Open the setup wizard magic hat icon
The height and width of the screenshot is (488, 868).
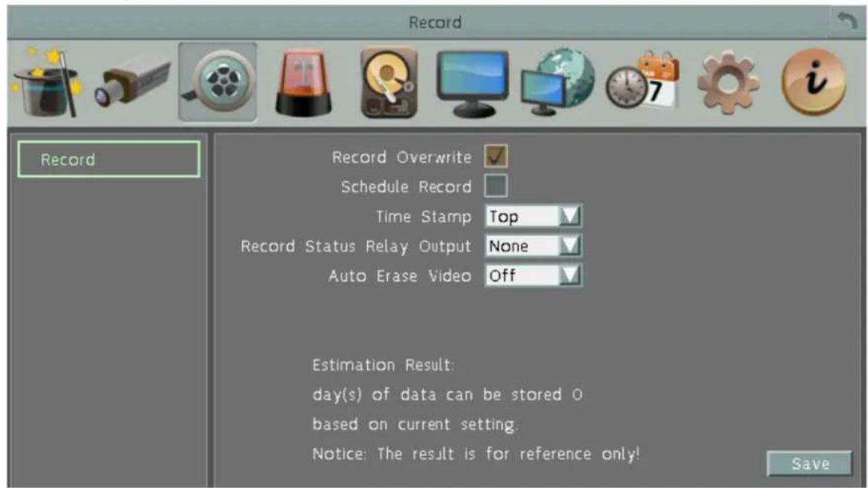[47, 83]
